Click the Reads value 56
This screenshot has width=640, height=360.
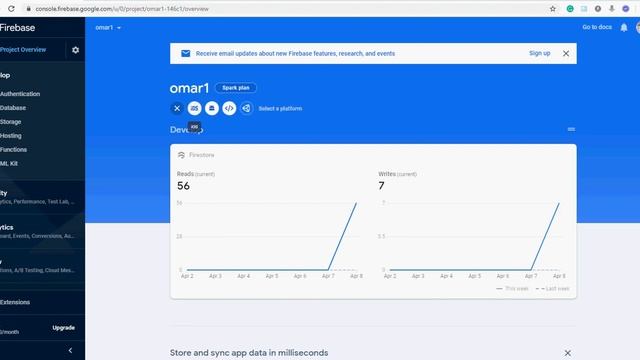183,186
